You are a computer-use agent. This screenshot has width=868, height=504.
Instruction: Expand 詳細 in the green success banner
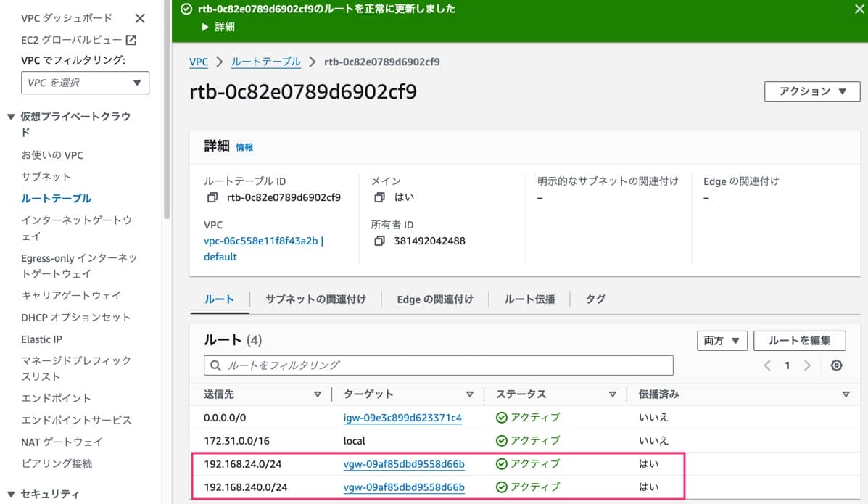pos(218,27)
